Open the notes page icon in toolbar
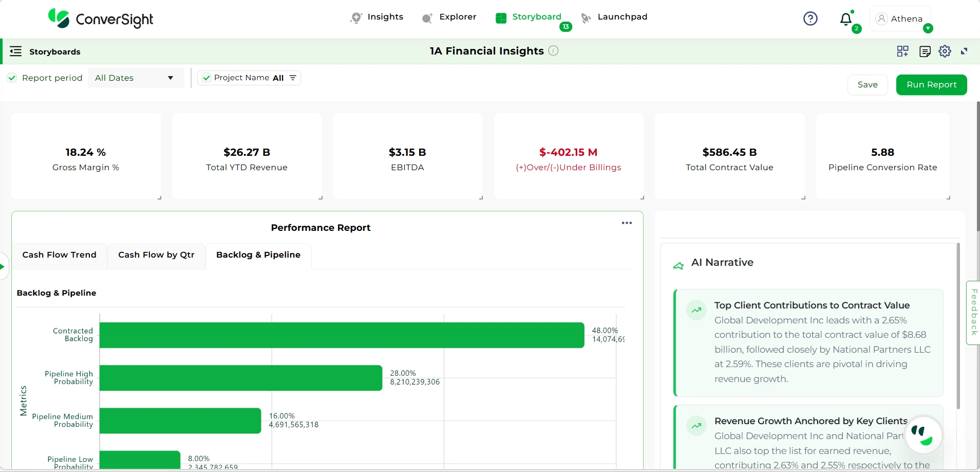The image size is (980, 472). [925, 51]
